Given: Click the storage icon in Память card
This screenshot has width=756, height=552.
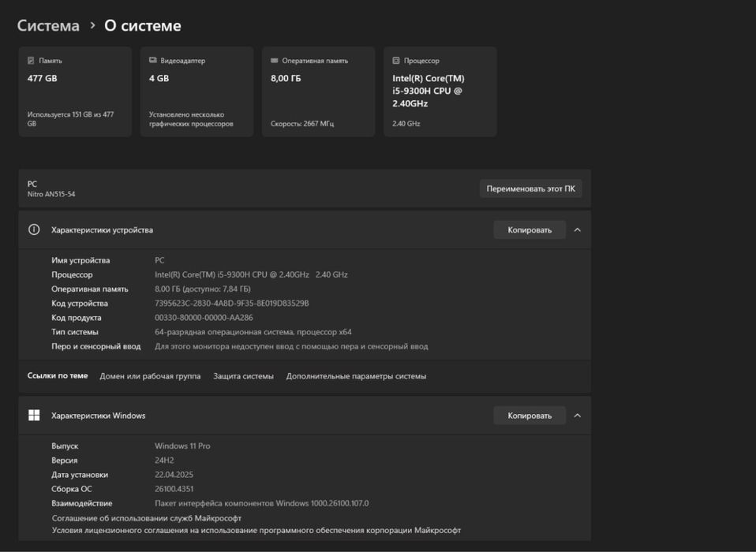Looking at the screenshot, I should pyautogui.click(x=31, y=61).
